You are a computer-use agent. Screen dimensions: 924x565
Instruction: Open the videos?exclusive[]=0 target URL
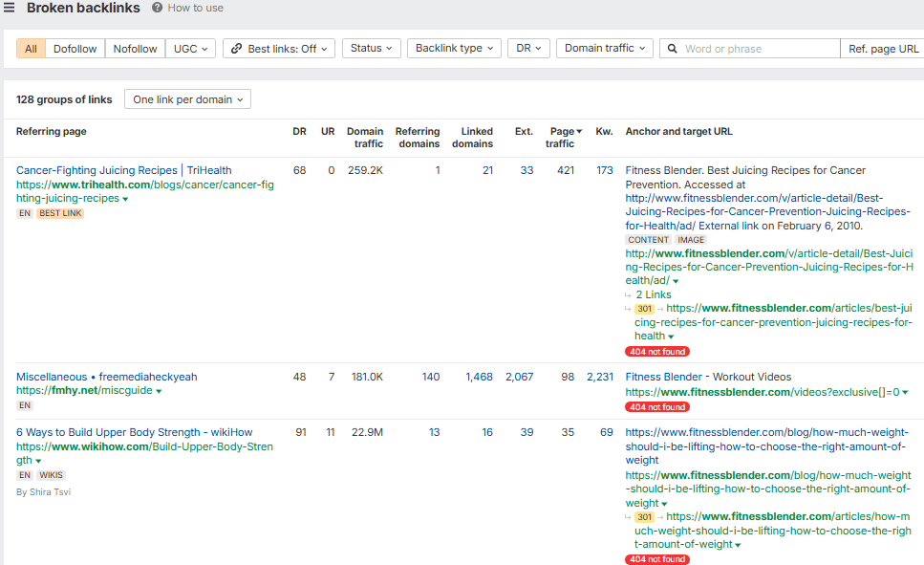coord(763,392)
